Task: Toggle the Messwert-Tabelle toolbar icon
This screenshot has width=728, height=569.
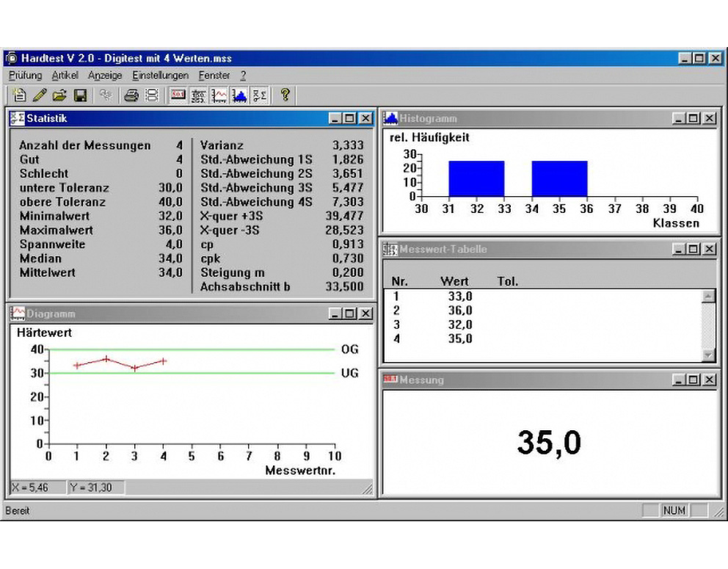Action: point(198,95)
